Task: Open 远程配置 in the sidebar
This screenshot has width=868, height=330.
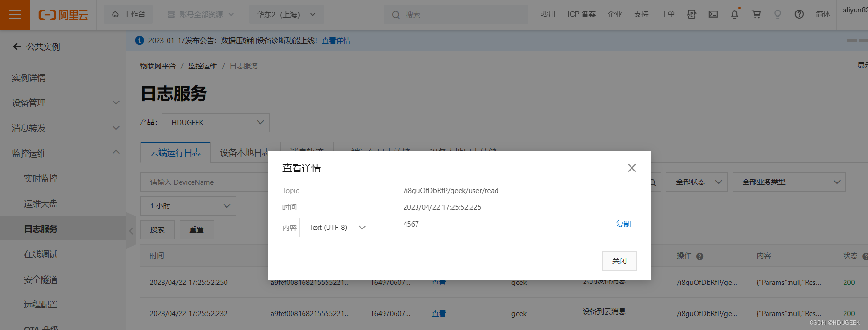Action: [41, 304]
